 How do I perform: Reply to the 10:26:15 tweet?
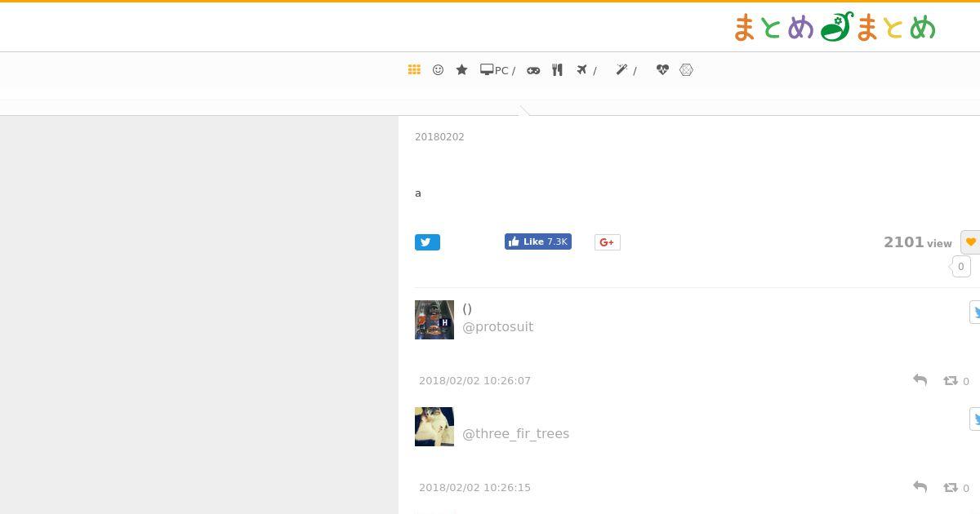click(x=920, y=487)
